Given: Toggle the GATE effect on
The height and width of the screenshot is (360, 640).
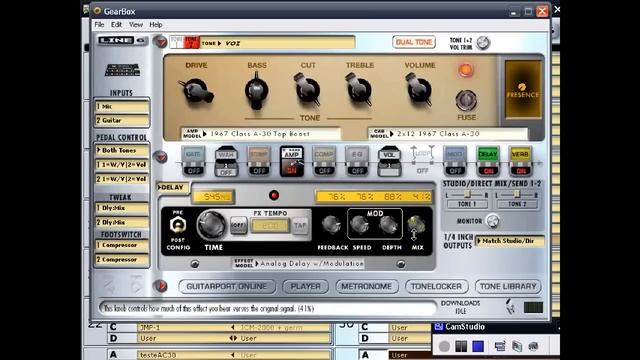Looking at the screenshot, I should point(193,161).
